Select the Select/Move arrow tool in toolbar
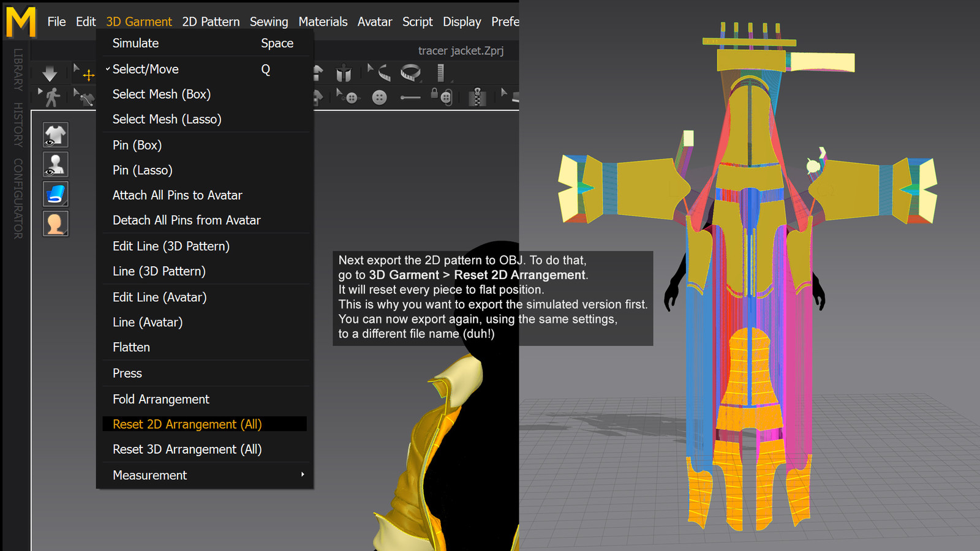The image size is (980, 551). coord(85,73)
